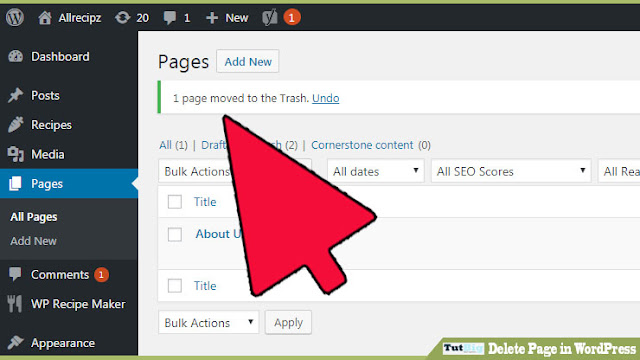This screenshot has height=360, width=640.
Task: Click the Comments sidebar badge showing 1
Action: (x=101, y=275)
